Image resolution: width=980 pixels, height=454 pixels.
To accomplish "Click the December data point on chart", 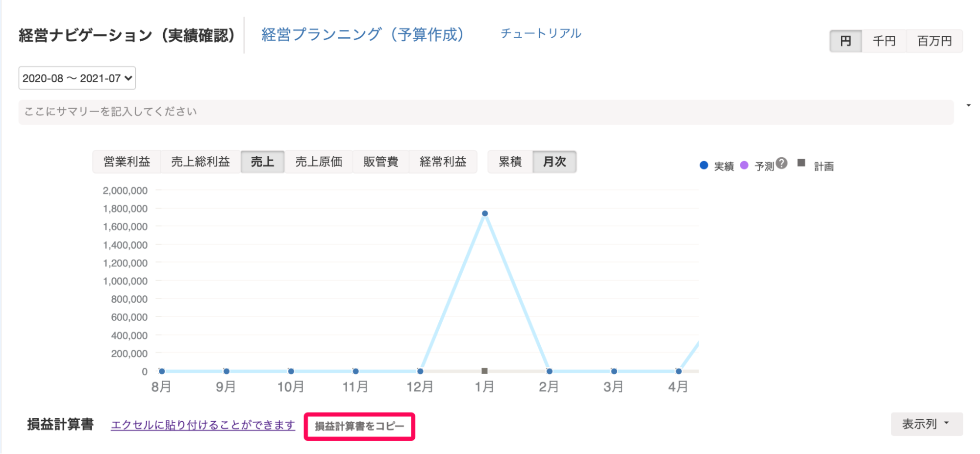I will pyautogui.click(x=420, y=371).
